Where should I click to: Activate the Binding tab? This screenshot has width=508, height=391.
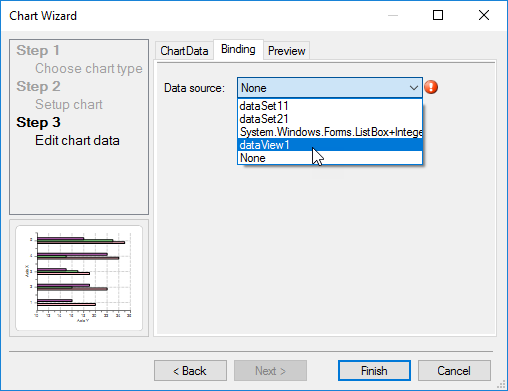pos(238,49)
